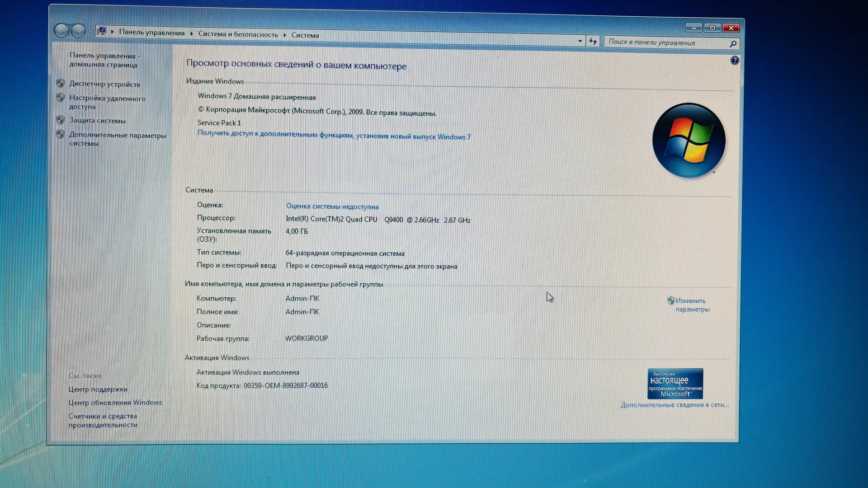This screenshot has height=488, width=868.
Task: Click the Windows logo image
Action: point(689,140)
